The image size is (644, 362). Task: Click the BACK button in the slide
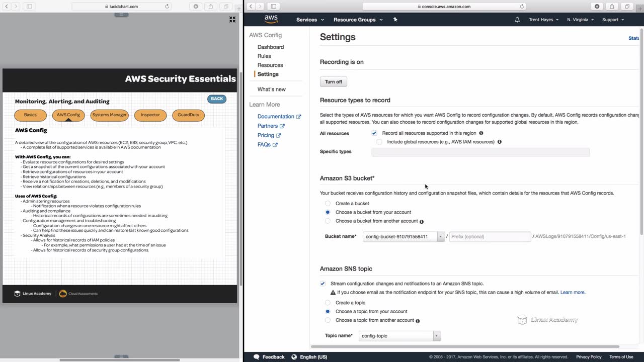(217, 99)
